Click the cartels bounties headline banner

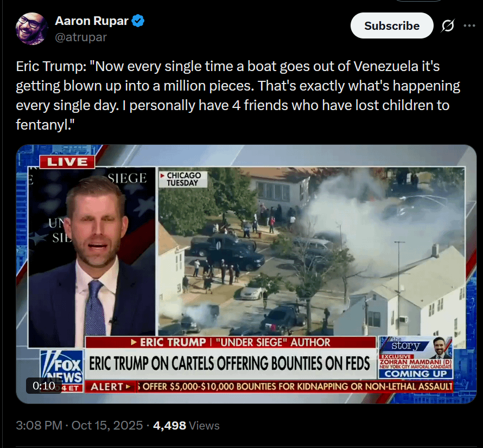click(230, 363)
